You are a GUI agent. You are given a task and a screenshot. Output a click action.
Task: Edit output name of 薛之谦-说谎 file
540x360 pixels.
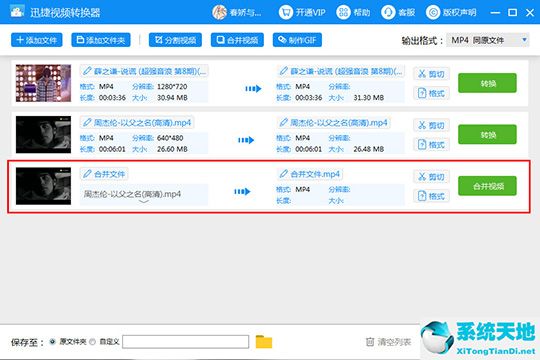pos(283,71)
